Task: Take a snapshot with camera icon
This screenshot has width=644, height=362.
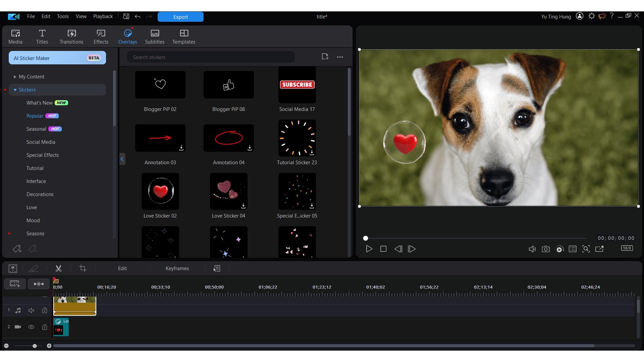Action: tap(546, 249)
